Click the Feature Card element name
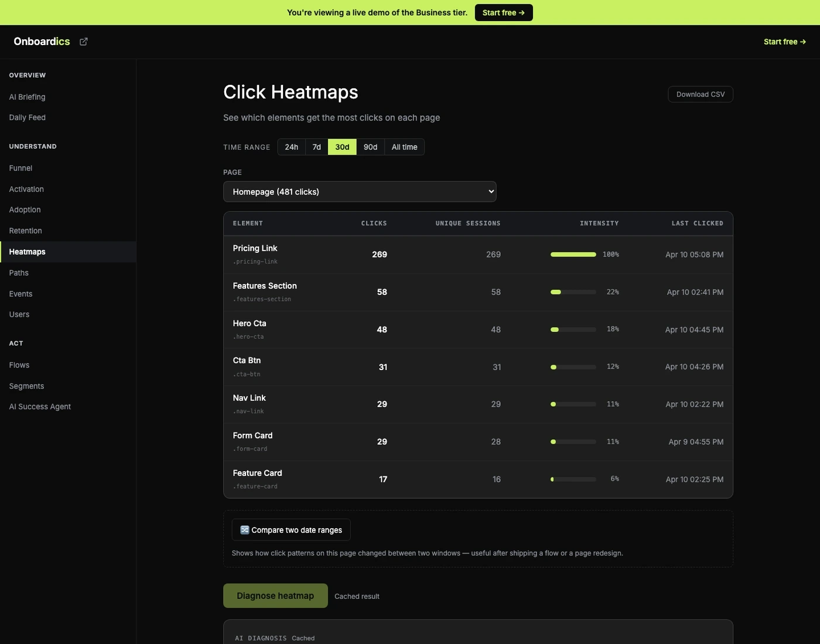 [257, 473]
